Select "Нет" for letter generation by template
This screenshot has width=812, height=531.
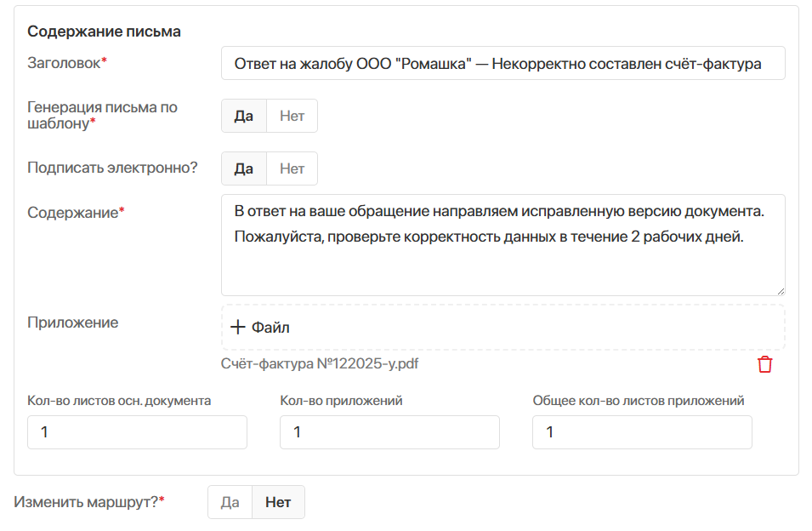tap(292, 115)
